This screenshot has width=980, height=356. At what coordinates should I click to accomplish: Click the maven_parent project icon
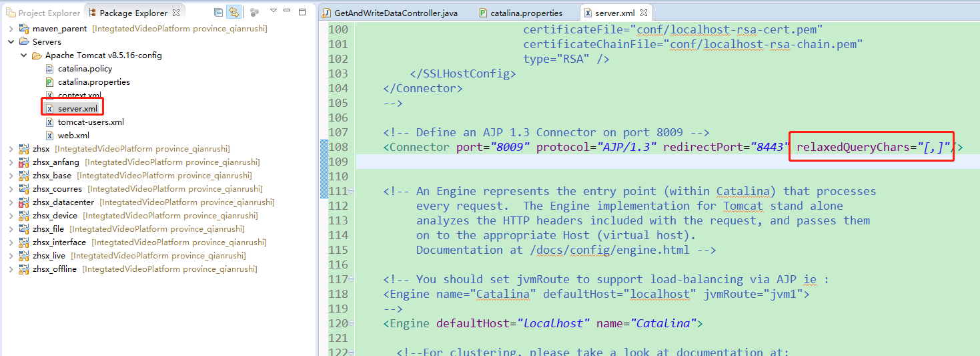pos(25,28)
